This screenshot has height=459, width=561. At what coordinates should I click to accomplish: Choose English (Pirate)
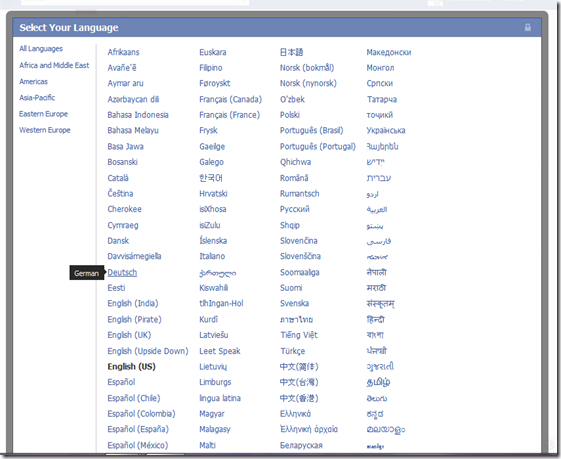pyautogui.click(x=135, y=319)
